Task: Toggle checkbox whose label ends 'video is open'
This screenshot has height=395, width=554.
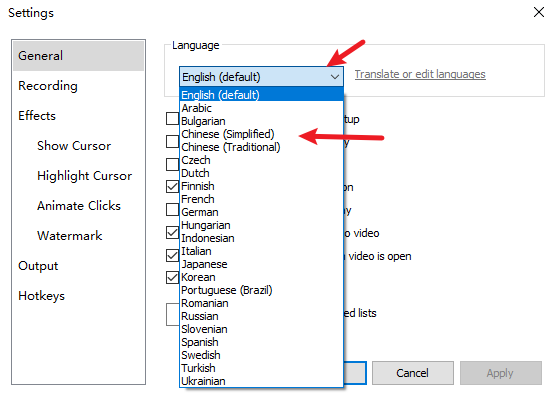Action: pos(172,255)
